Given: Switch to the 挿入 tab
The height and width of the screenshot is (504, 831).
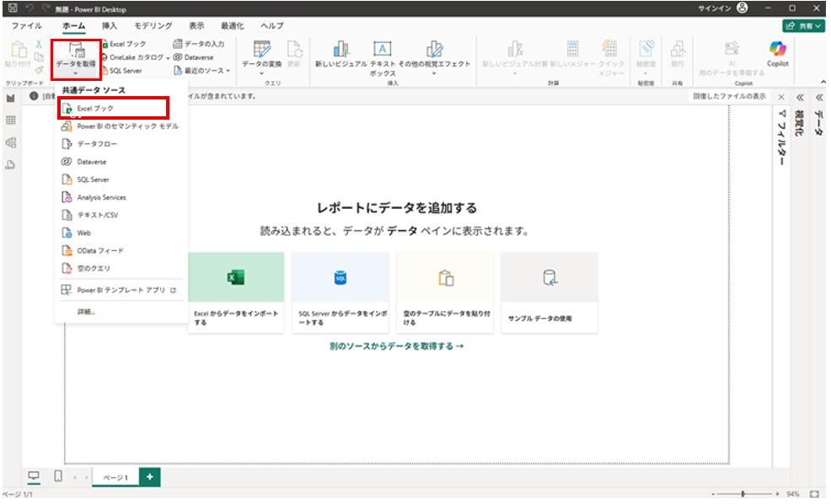Looking at the screenshot, I should click(x=110, y=25).
